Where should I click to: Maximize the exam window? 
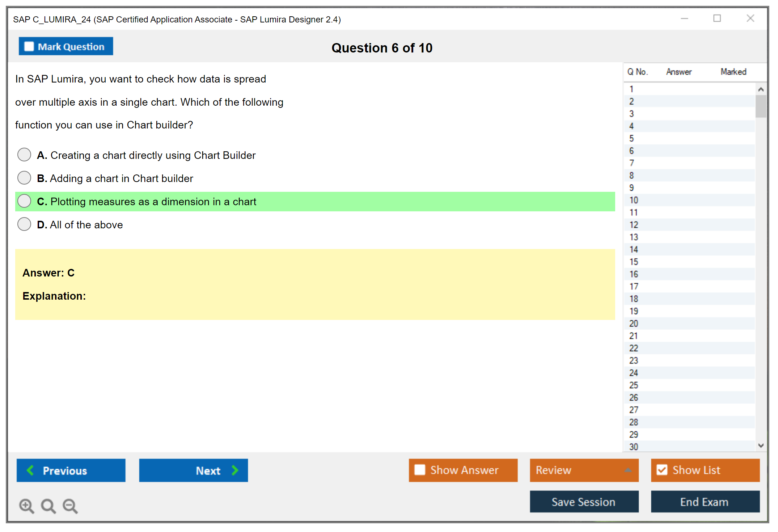[x=717, y=18]
